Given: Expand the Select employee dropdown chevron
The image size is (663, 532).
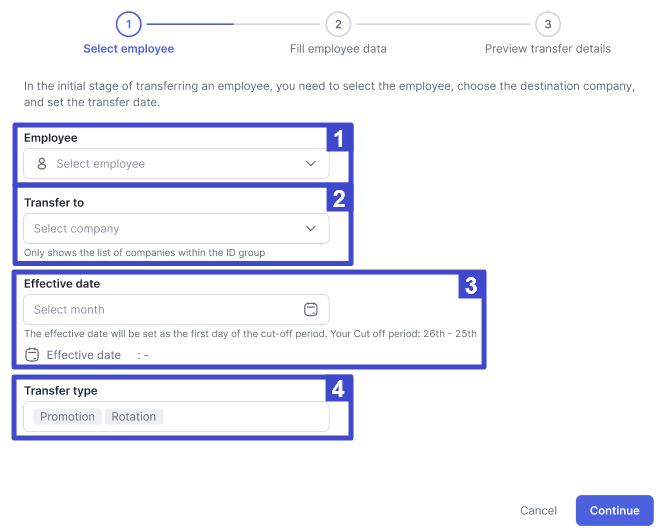Looking at the screenshot, I should click(x=311, y=164).
